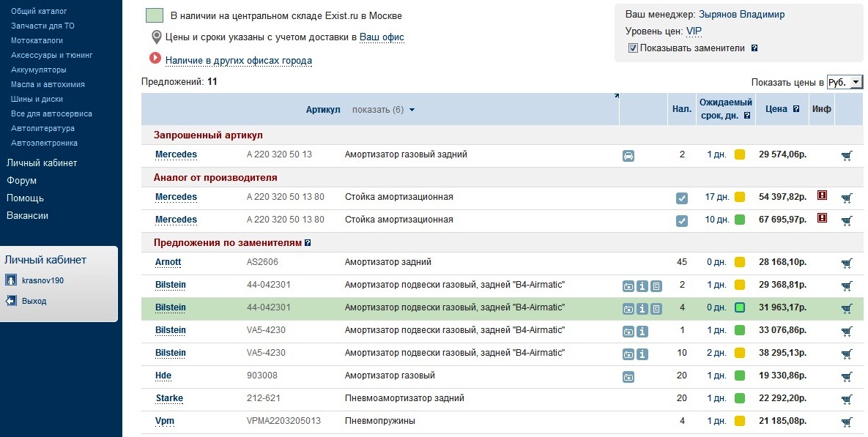
Task: Open the 'Руб.' currency dropdown
Action: [x=845, y=82]
